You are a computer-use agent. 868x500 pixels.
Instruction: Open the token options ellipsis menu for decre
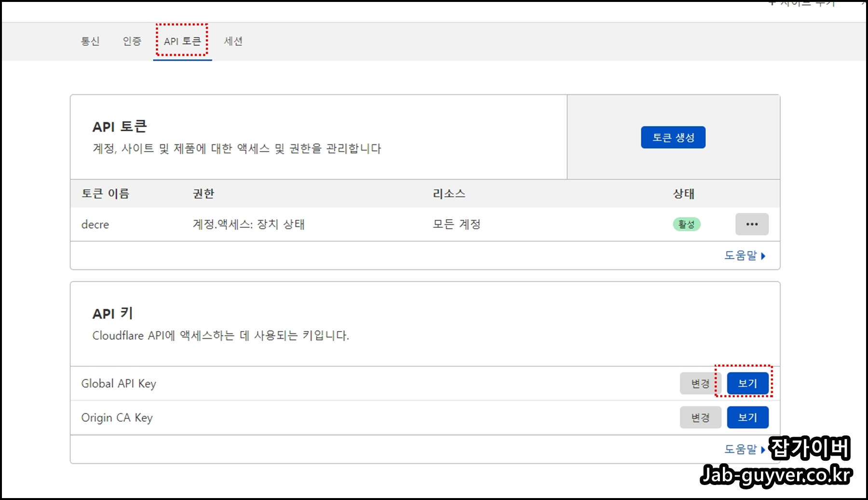pyautogui.click(x=751, y=224)
